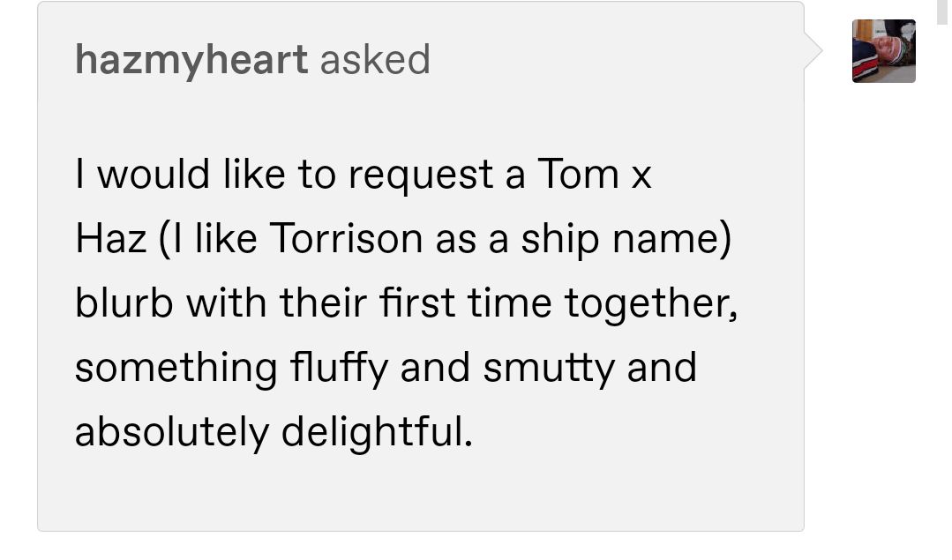Click the word "asked" beside the username
Screen dimensions: 952x560
click(375, 60)
